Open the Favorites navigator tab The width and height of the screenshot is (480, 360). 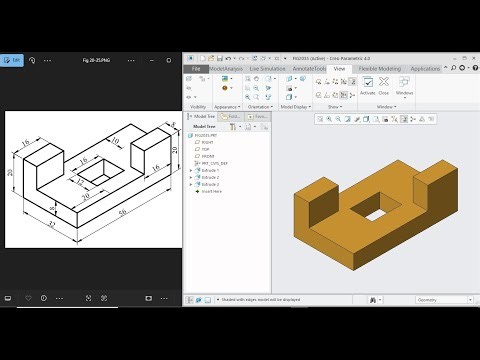coord(258,116)
